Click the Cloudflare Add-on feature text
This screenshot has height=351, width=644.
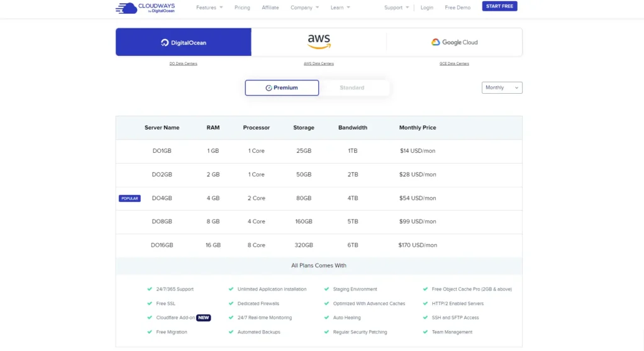click(175, 318)
